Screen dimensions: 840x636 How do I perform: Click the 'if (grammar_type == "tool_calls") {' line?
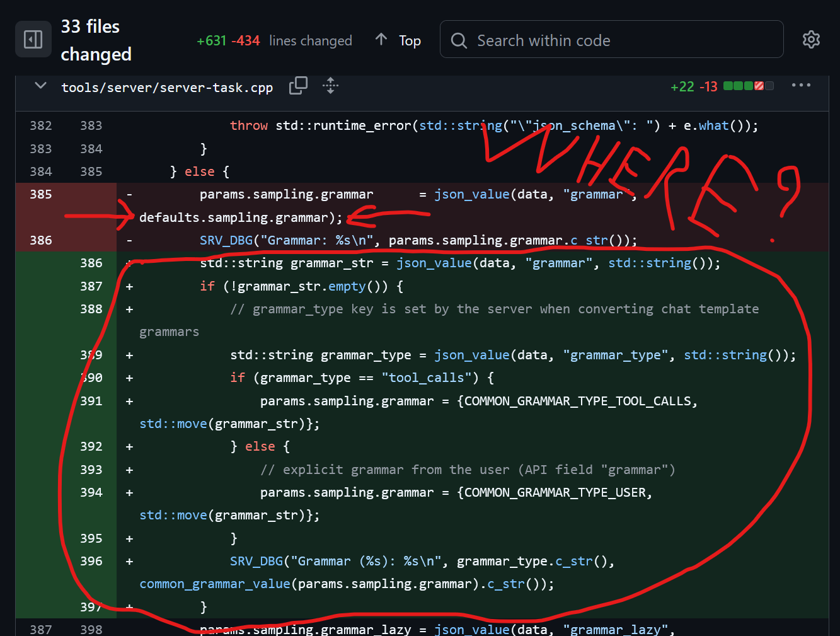coord(362,378)
